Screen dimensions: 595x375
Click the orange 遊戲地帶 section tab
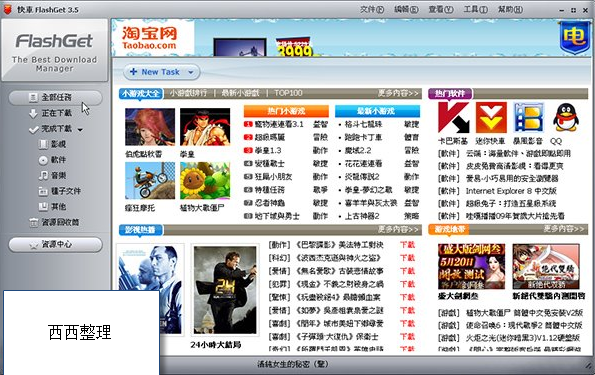[x=450, y=229]
